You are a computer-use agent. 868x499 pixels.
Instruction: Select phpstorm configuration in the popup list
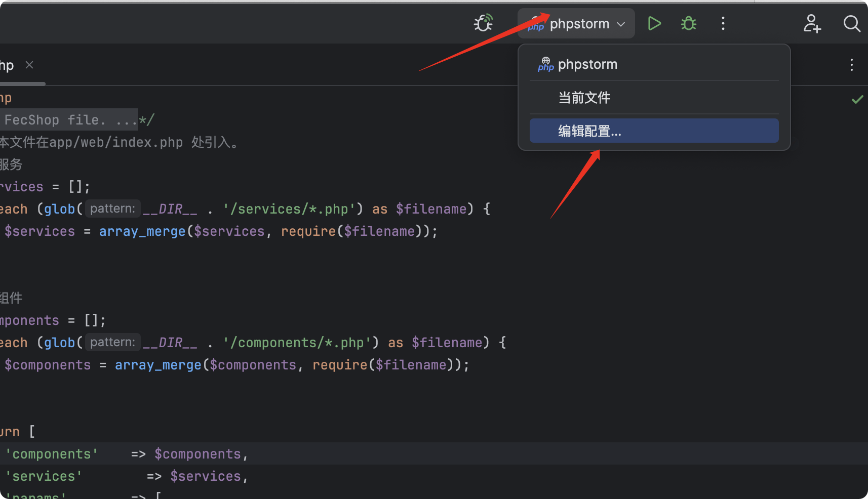[587, 64]
